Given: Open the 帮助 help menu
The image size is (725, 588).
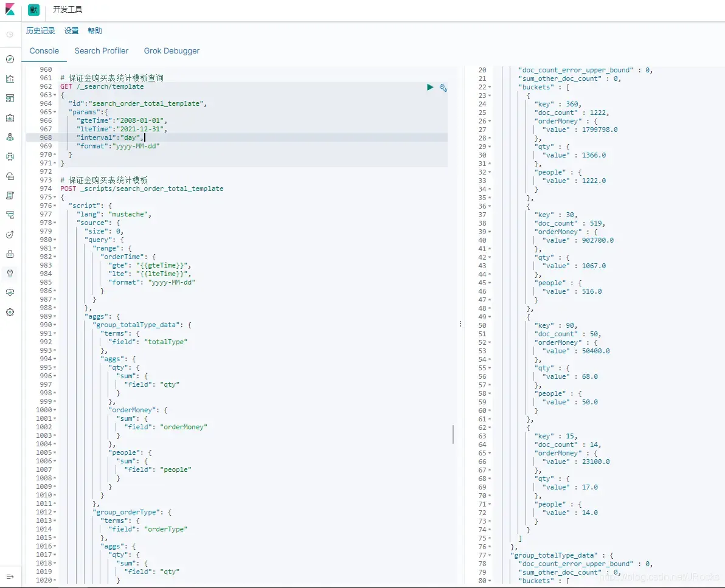Looking at the screenshot, I should pyautogui.click(x=95, y=30).
